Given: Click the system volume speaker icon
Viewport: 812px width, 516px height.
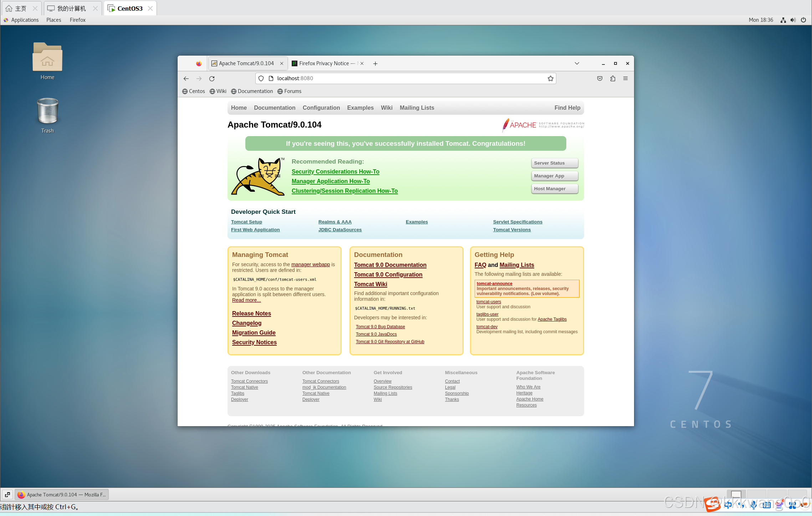Looking at the screenshot, I should (x=793, y=20).
